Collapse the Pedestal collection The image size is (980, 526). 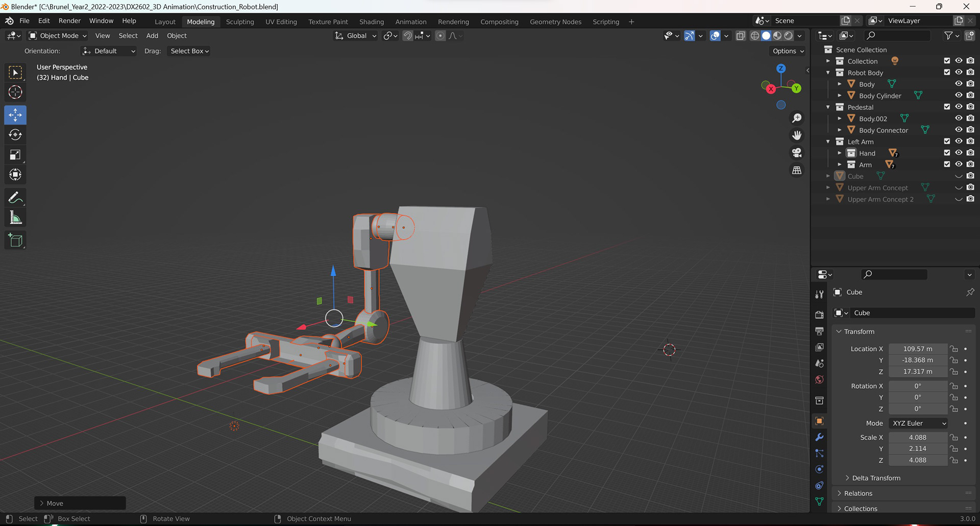(828, 107)
